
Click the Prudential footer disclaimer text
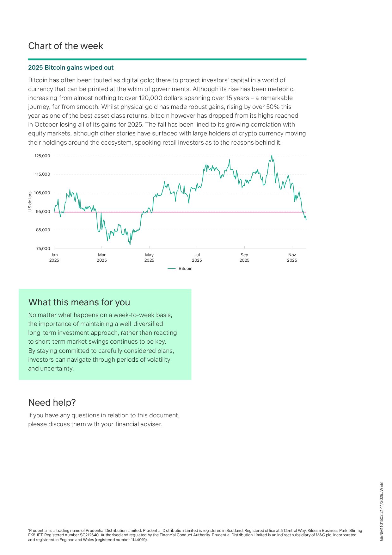click(195, 535)
